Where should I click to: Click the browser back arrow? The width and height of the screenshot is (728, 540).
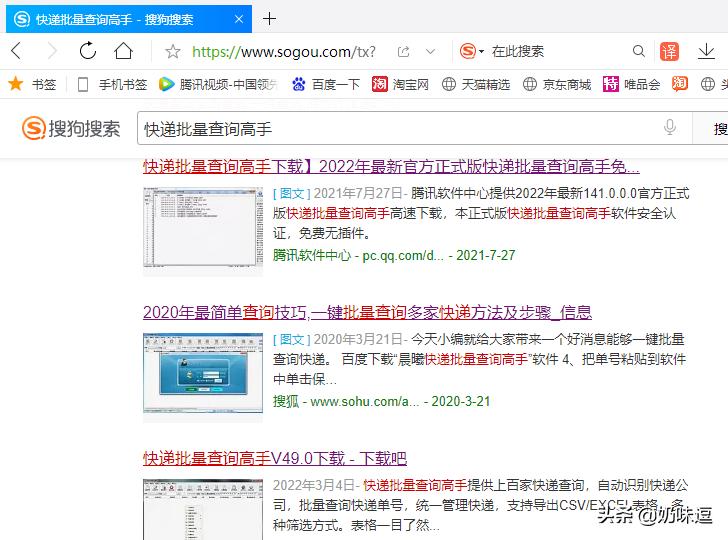[16, 51]
